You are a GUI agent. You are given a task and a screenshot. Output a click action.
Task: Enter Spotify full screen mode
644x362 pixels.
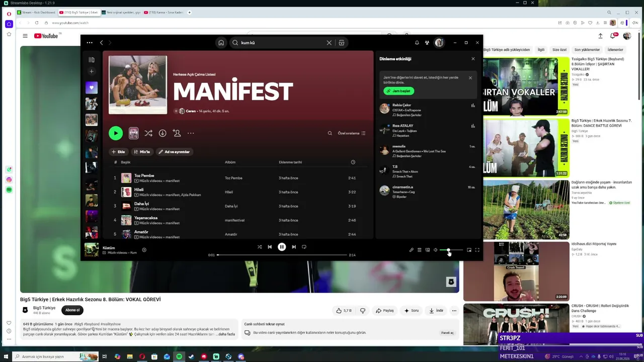477,250
